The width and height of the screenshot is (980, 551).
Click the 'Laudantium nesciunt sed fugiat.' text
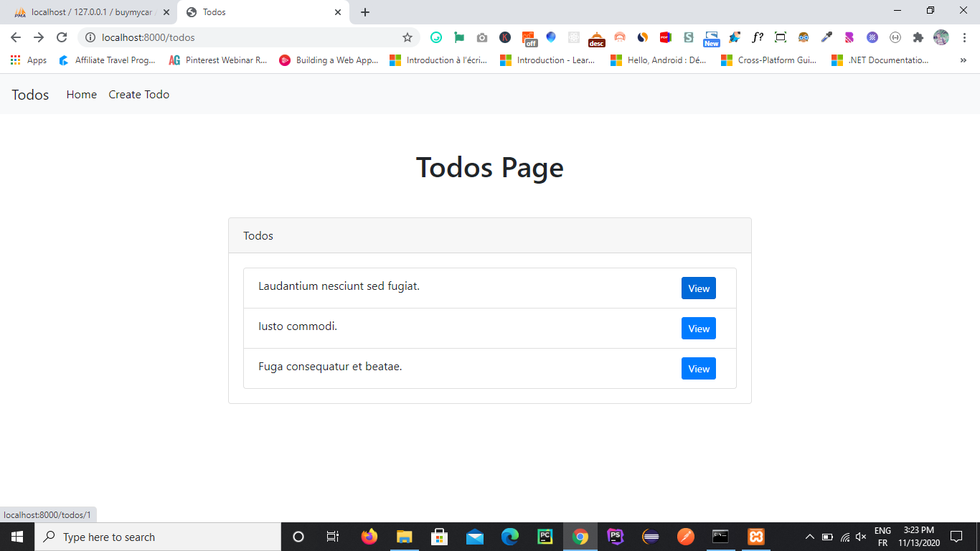(x=339, y=286)
